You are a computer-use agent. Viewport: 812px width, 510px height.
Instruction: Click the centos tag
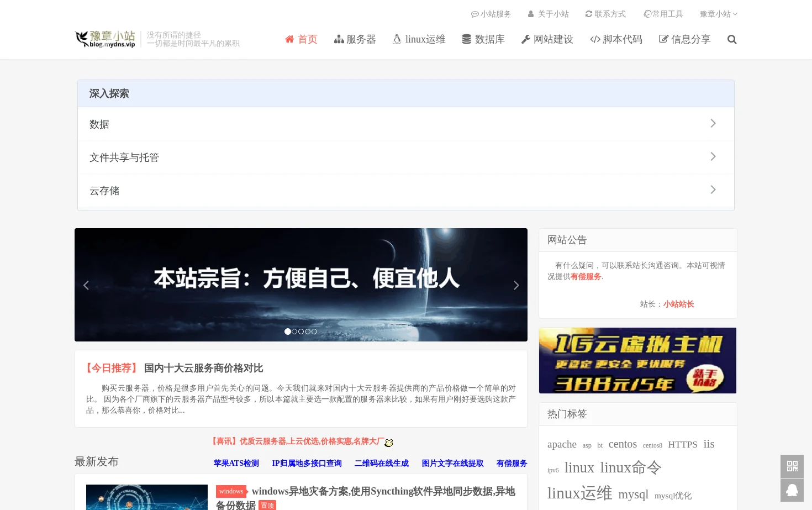point(623,444)
